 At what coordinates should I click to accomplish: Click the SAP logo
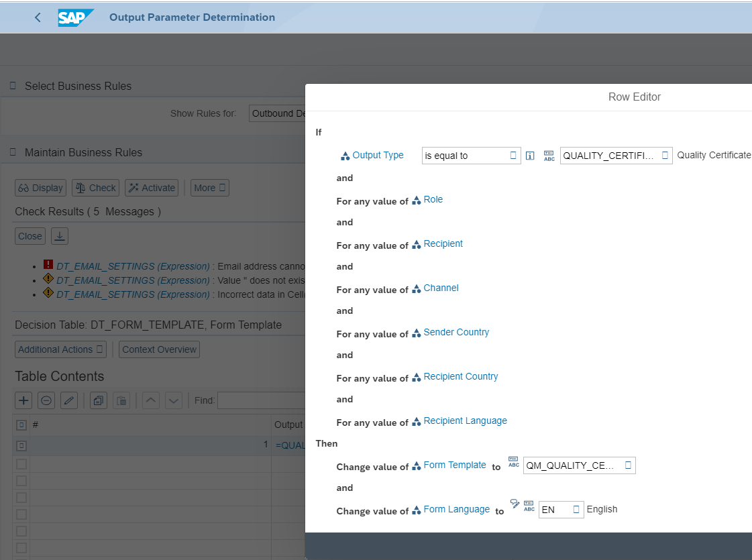75,17
